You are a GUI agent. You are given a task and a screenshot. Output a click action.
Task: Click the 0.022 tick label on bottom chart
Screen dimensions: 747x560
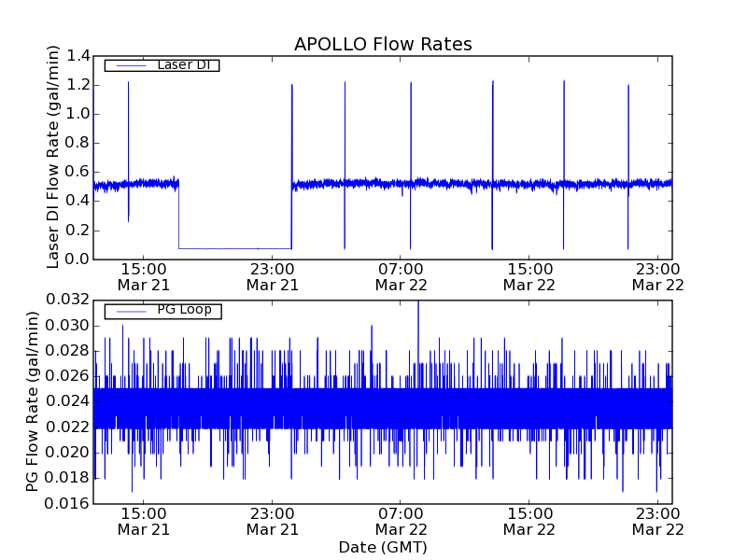67,427
